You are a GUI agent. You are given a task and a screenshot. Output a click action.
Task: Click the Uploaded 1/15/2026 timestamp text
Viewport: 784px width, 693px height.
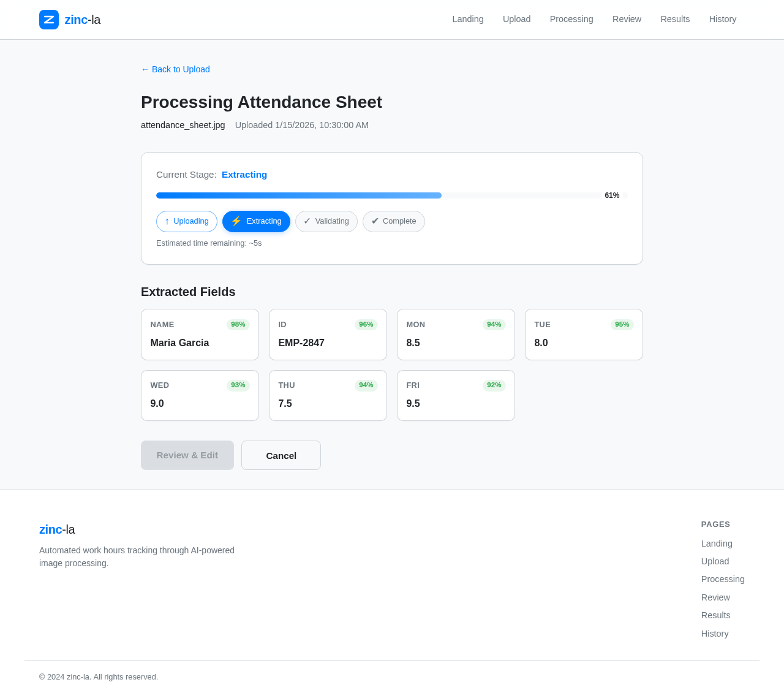[302, 125]
